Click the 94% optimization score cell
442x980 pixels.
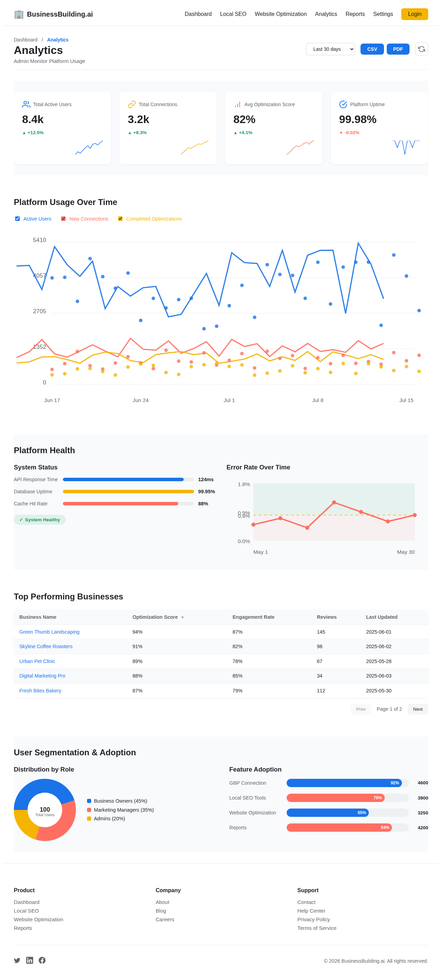point(137,632)
